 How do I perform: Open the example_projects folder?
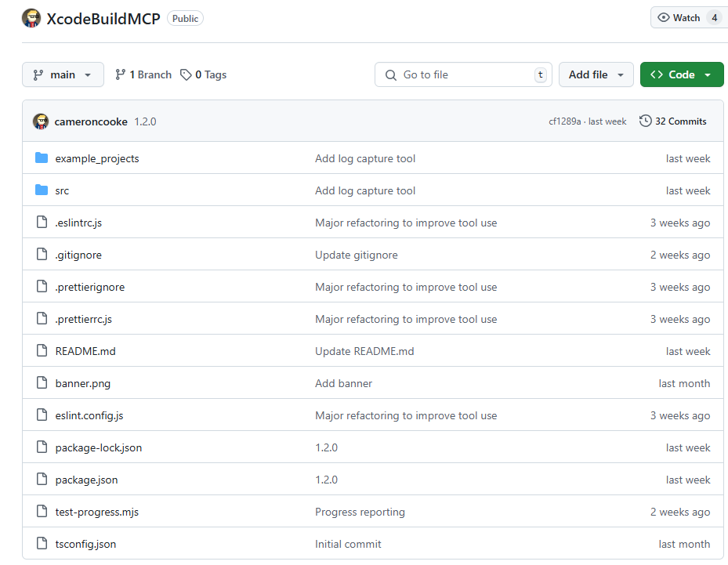point(97,159)
